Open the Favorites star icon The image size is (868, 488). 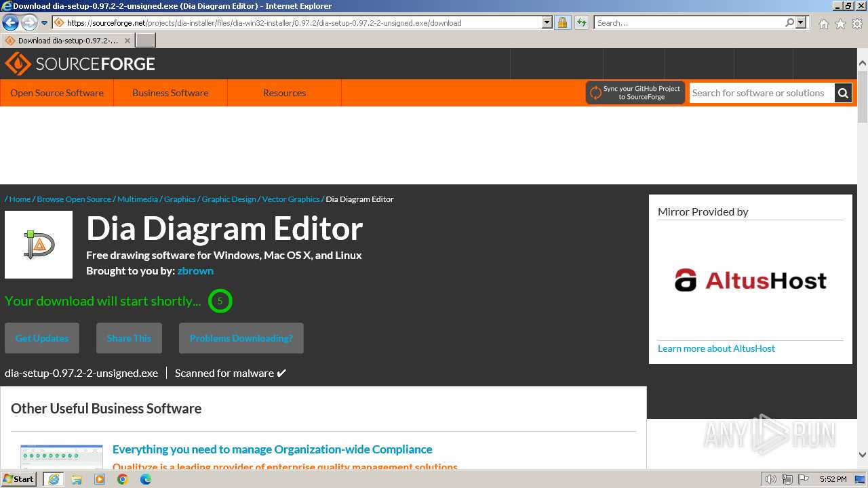pyautogui.click(x=840, y=24)
